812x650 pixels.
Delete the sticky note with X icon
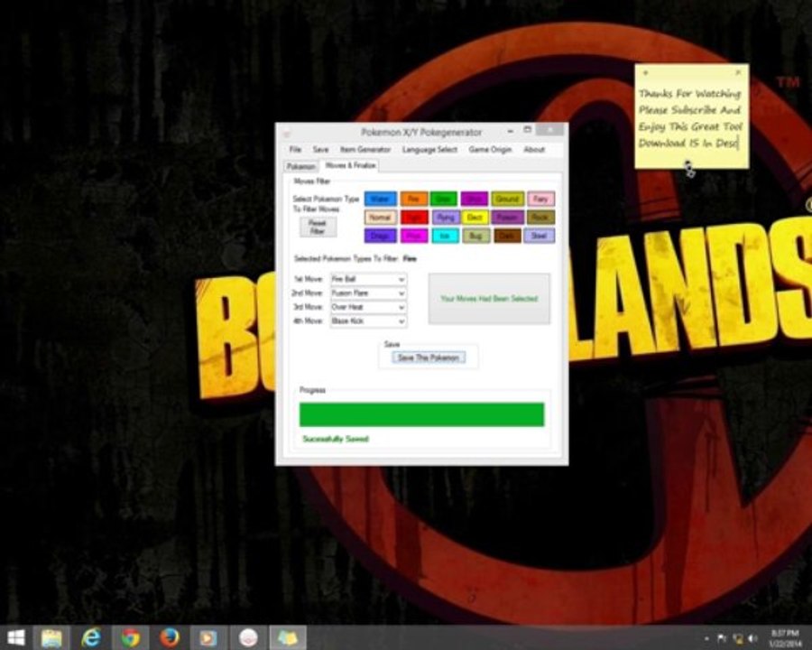(x=738, y=72)
